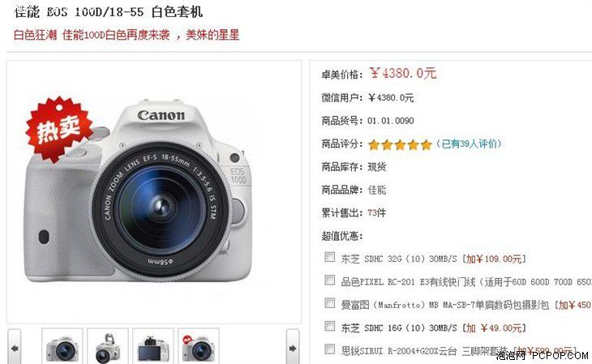Check the 品色PIXEL RC-201 shutter cable box

[329, 280]
